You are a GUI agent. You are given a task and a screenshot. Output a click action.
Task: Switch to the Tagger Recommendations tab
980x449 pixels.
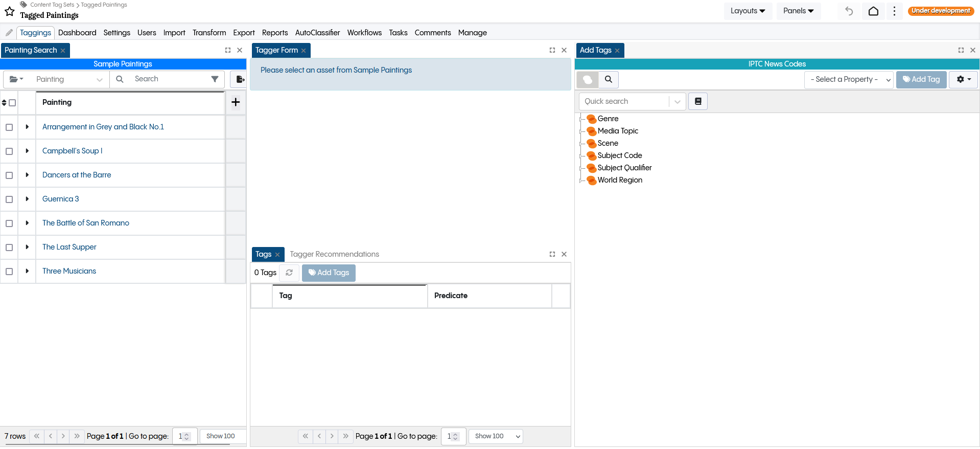[334, 254]
